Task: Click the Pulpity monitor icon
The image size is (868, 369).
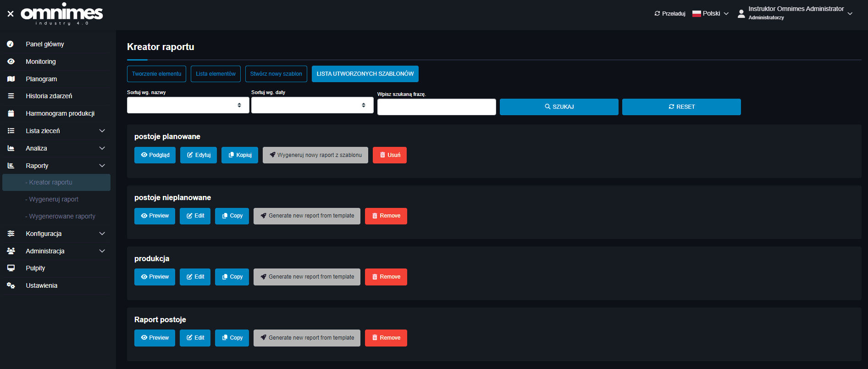Action: [11, 268]
